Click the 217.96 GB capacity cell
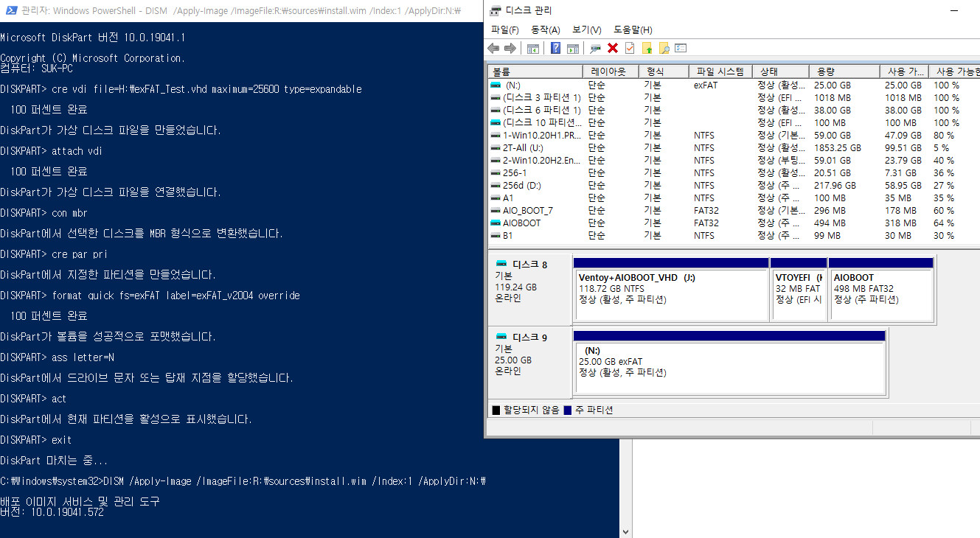The image size is (980, 538). coord(835,185)
